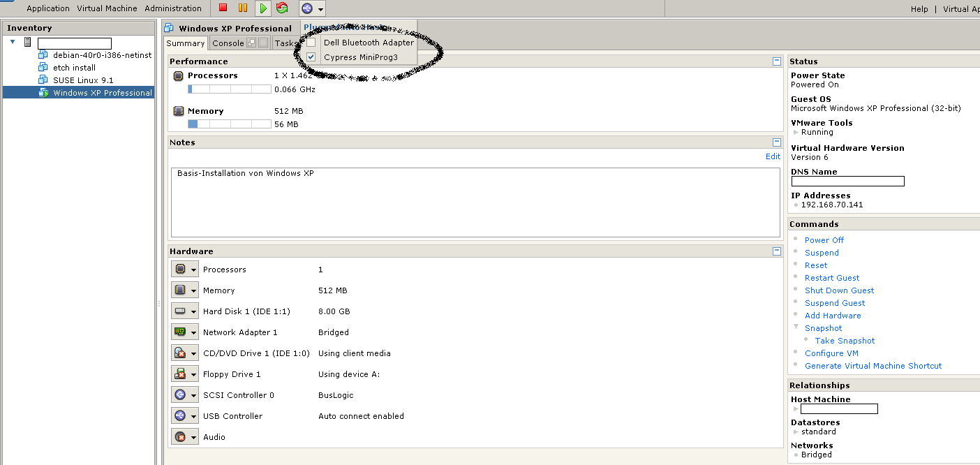Screen dimensions: 980x465
Task: Click the Memory chip icon in Performance
Action: 179,111
